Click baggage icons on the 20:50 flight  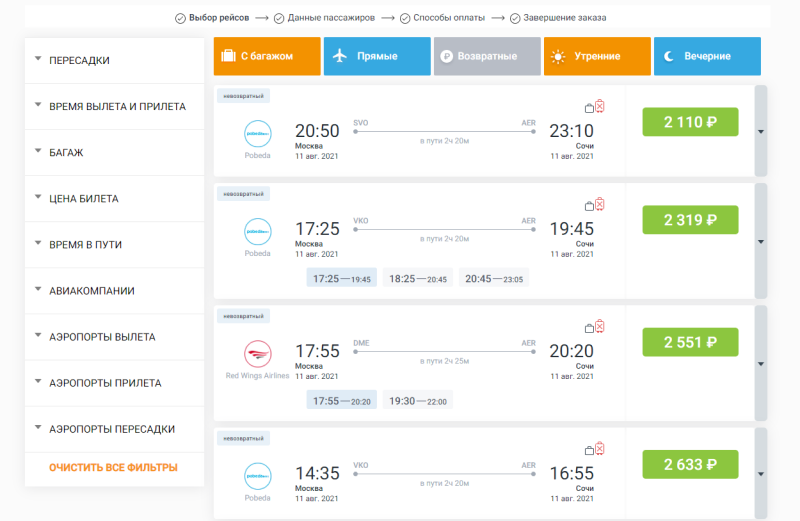(594, 106)
